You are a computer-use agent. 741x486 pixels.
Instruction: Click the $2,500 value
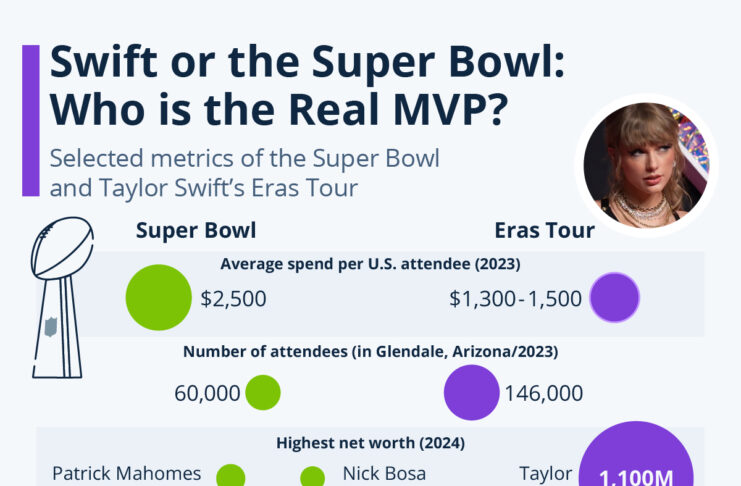tap(233, 298)
